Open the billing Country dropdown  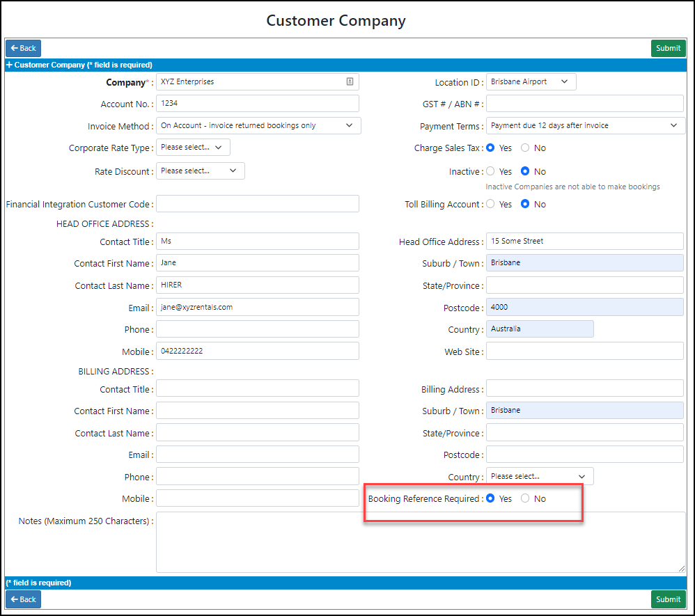pos(540,476)
